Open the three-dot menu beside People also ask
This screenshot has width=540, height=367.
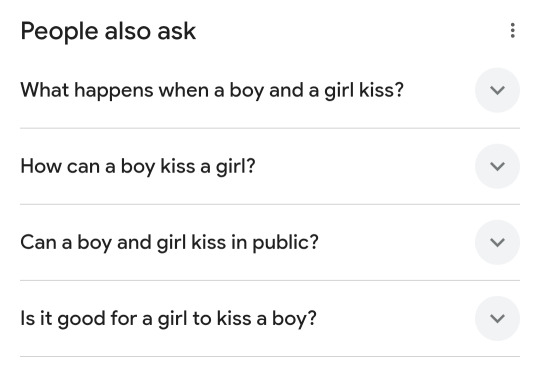[512, 31]
